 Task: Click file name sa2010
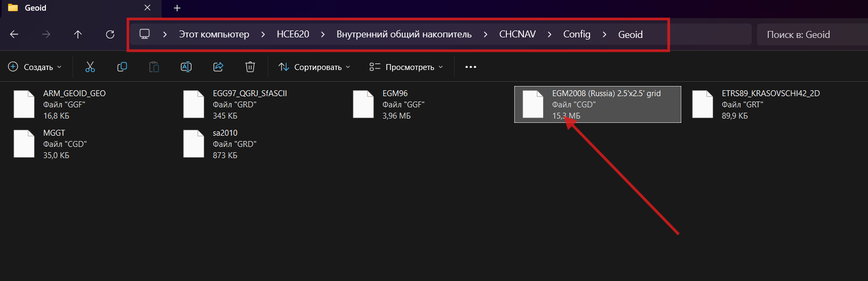point(225,132)
